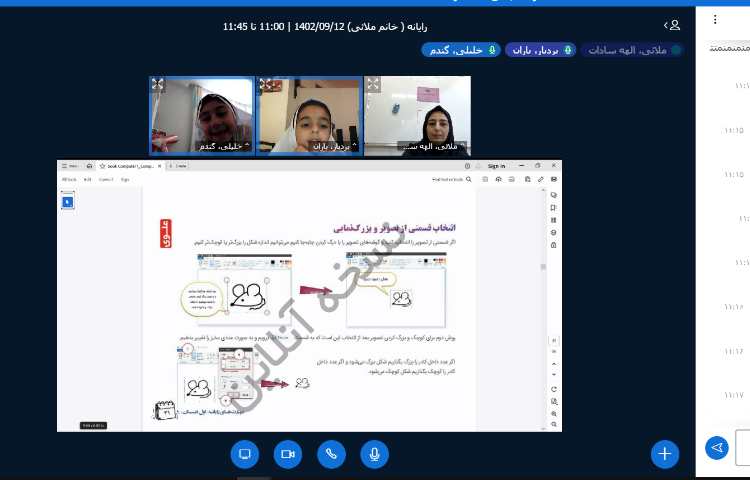The image size is (750, 480).
Task: Select the blue tool in PDF left quick toolbar
Action: click(x=67, y=202)
